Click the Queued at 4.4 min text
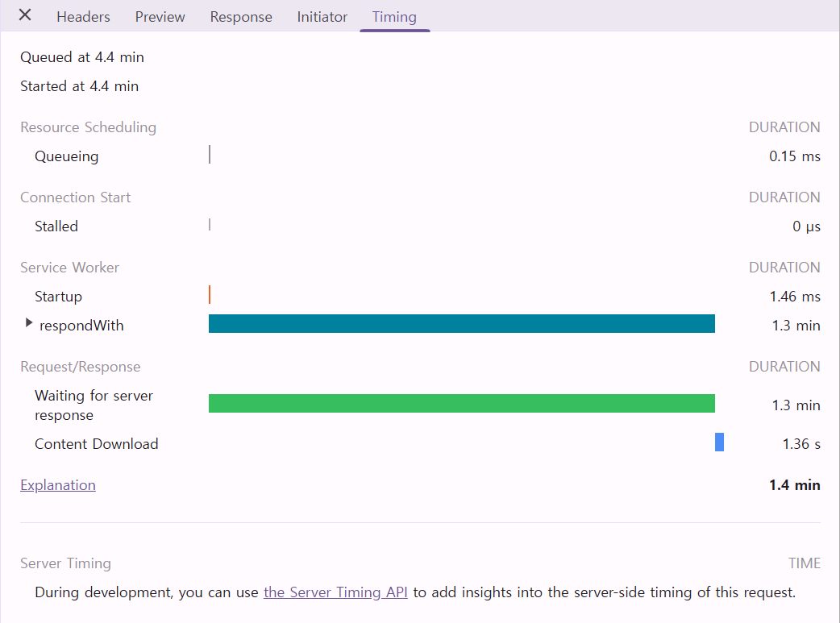840x623 pixels. (82, 57)
